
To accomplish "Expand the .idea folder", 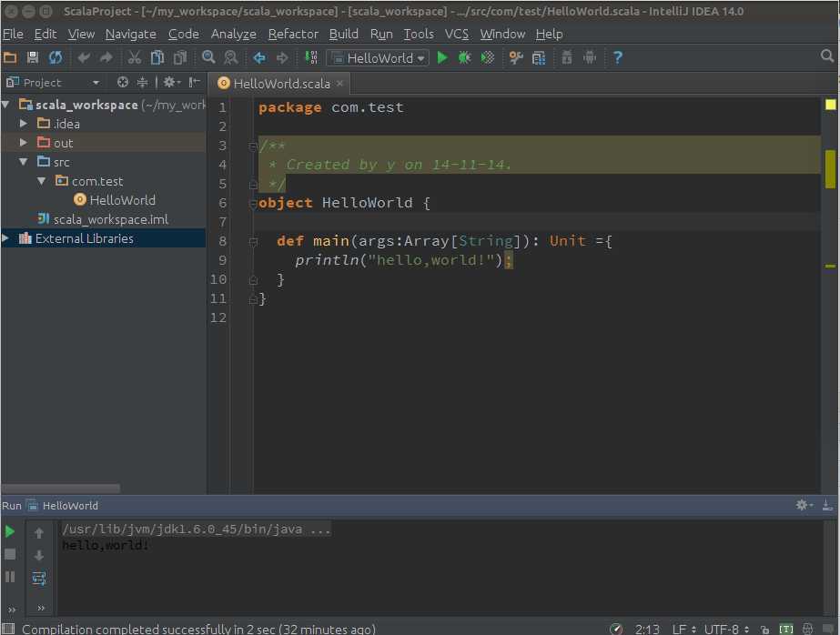I will pos(23,124).
